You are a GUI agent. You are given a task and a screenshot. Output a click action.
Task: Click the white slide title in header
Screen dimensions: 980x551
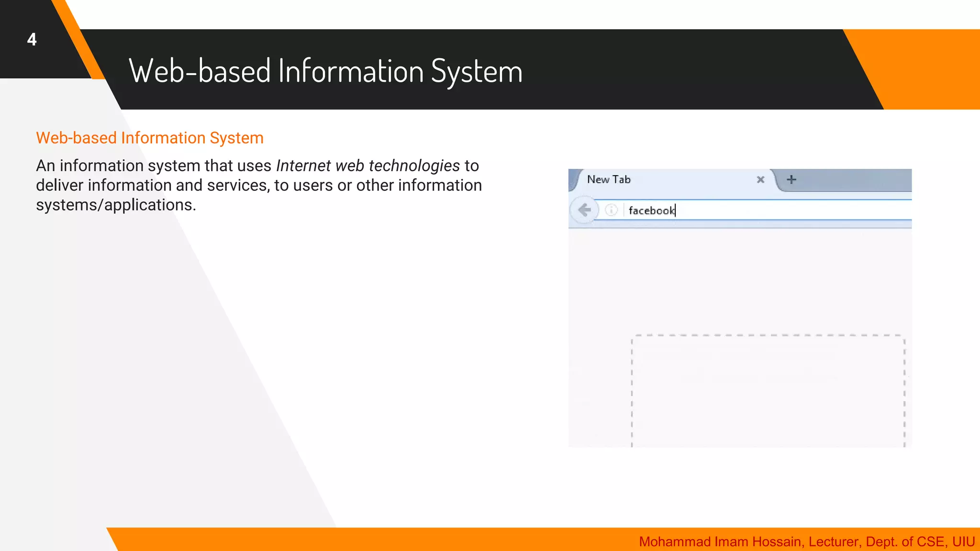tap(325, 71)
